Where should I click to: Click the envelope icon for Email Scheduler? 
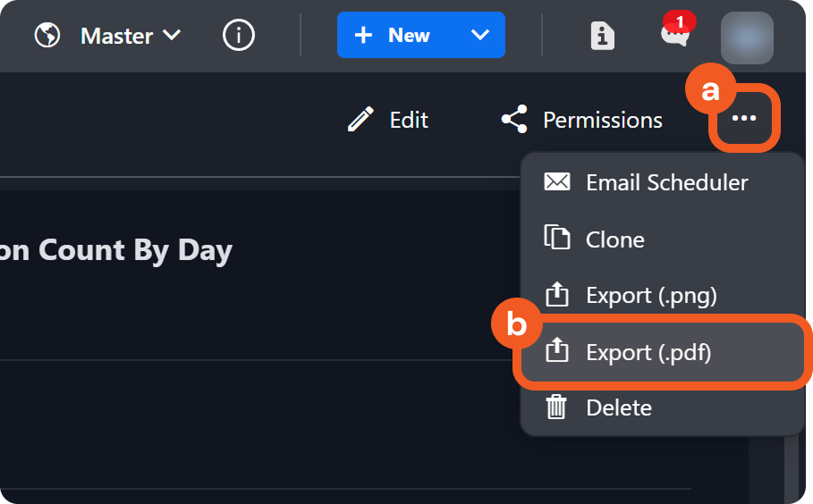point(557,182)
